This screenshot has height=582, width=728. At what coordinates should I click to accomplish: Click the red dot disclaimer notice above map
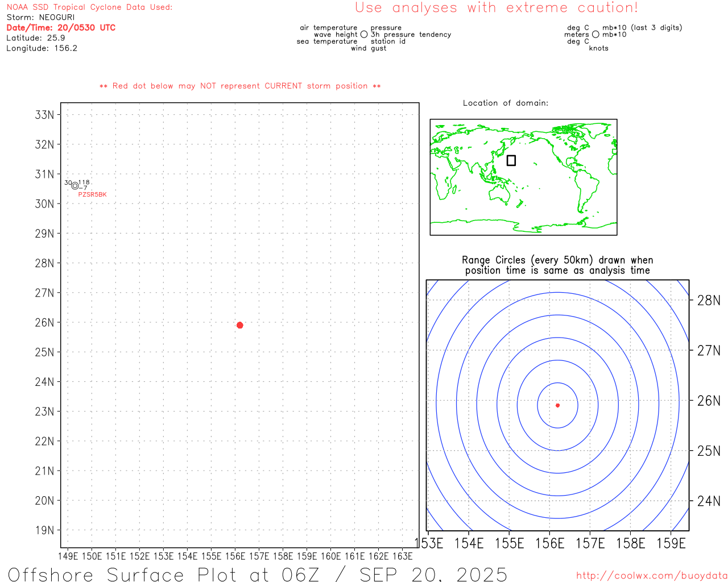click(239, 86)
